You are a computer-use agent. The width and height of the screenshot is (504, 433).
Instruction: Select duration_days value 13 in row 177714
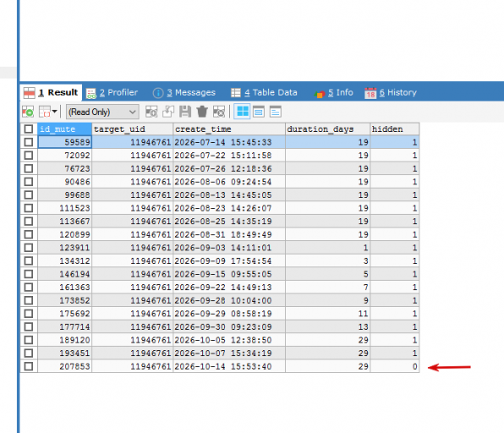(328, 326)
